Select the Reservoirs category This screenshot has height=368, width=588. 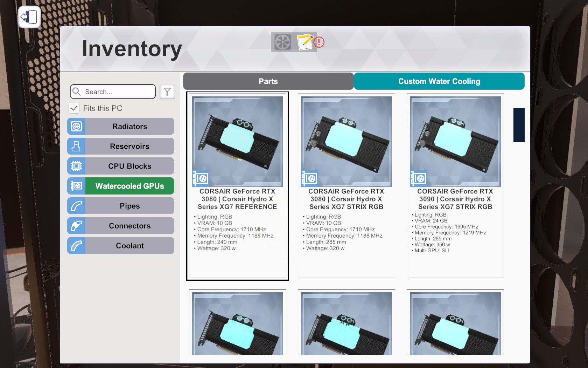pyautogui.click(x=121, y=146)
